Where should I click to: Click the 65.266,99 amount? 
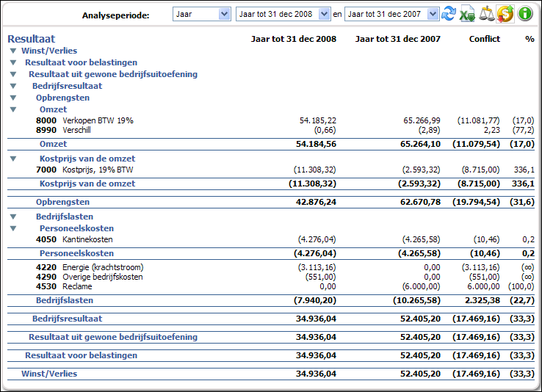click(x=422, y=120)
